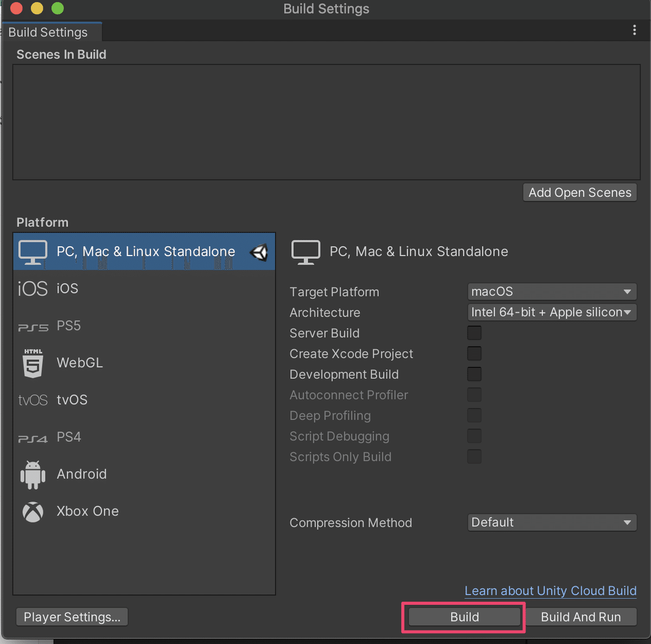Select the WebGL platform entry
Image resolution: width=651 pixels, height=644 pixels.
click(x=144, y=363)
